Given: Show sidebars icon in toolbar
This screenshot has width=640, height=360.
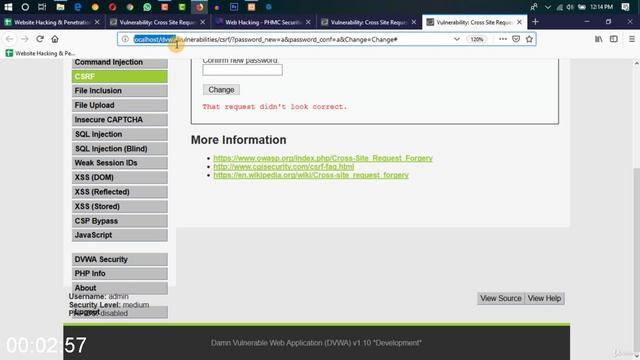Looking at the screenshot, I should [x=613, y=39].
